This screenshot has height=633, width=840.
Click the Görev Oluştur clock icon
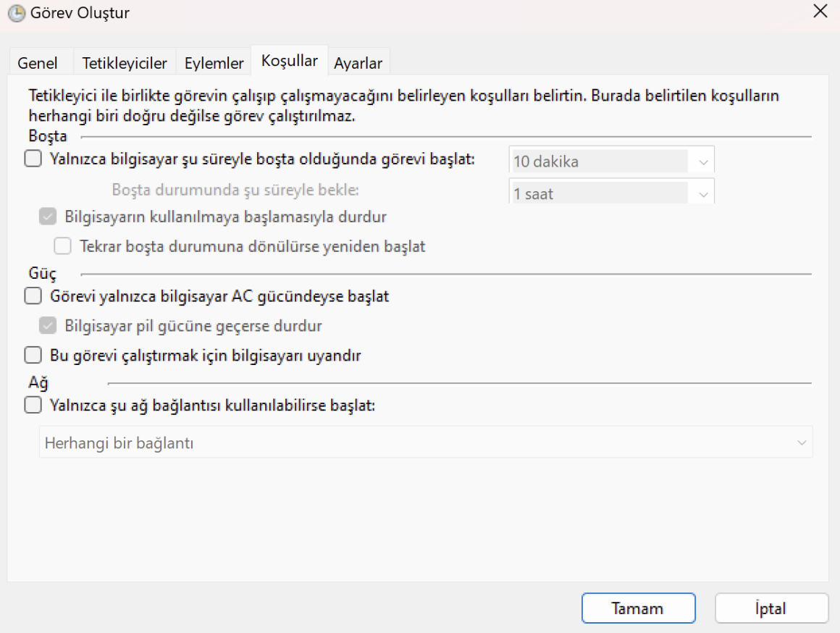[17, 13]
